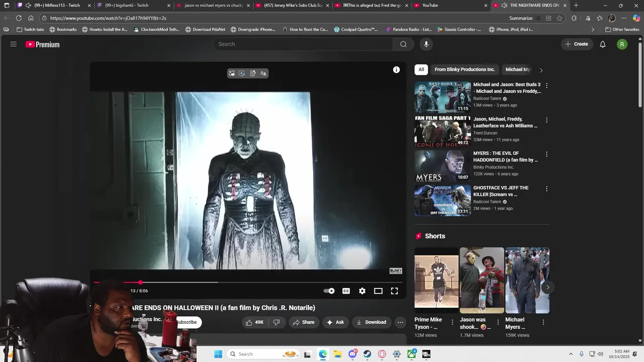Image resolution: width=644 pixels, height=362 pixels.
Task: Open Pandora Radio bookmark
Action: [x=408, y=30]
